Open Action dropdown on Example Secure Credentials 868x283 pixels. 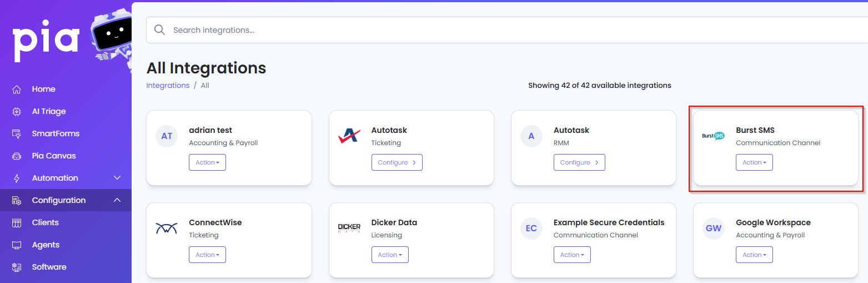[572, 255]
